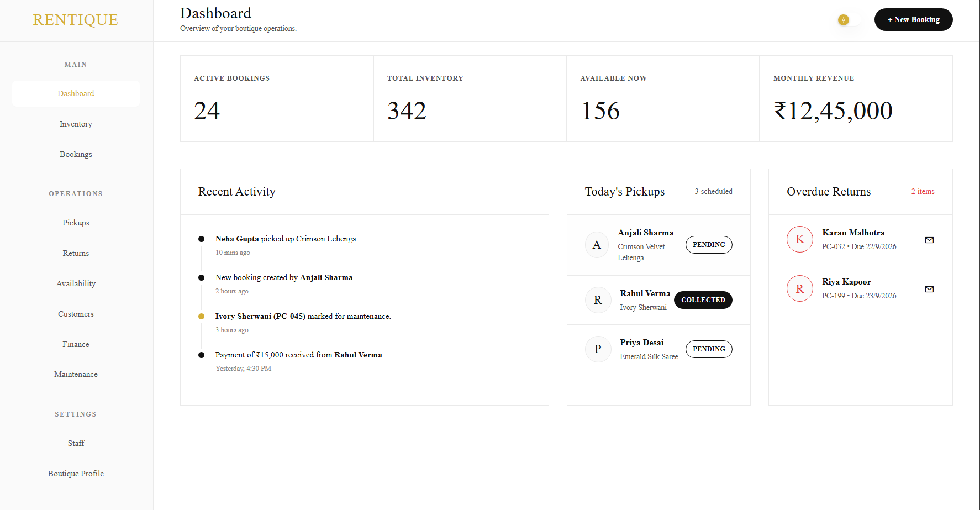Image resolution: width=980 pixels, height=510 pixels.
Task: Click 'Payment of ₹15,000 received' activity entry
Action: [300, 355]
